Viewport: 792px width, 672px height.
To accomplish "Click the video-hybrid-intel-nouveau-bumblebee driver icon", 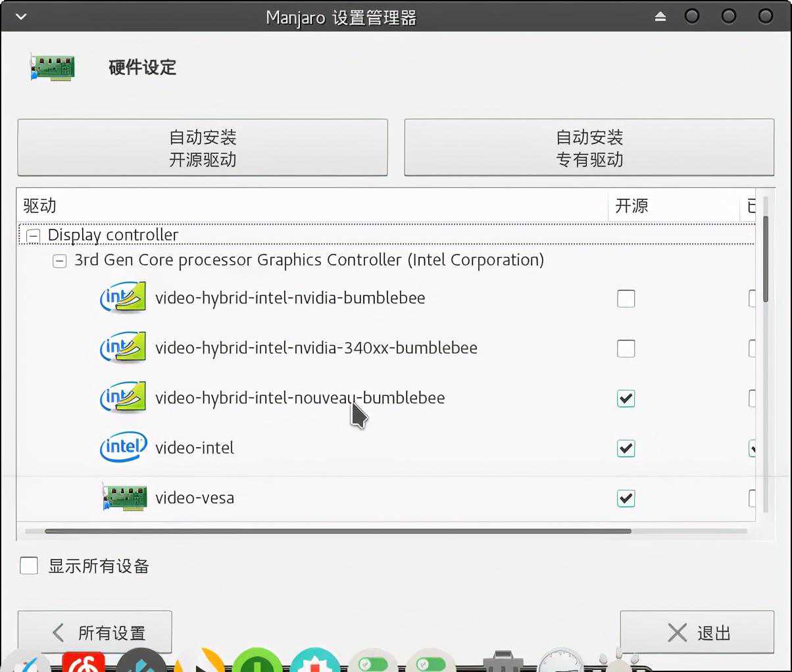I will coord(122,398).
